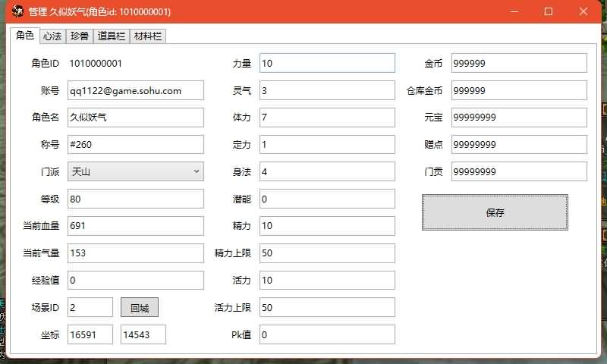Focus the 角色名 text field
The height and width of the screenshot is (364, 607).
click(x=136, y=118)
